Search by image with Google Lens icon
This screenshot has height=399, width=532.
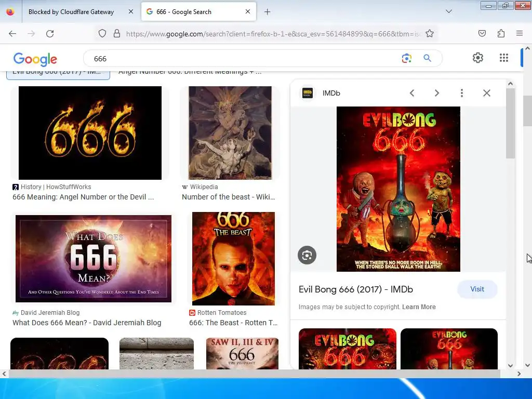pyautogui.click(x=406, y=58)
